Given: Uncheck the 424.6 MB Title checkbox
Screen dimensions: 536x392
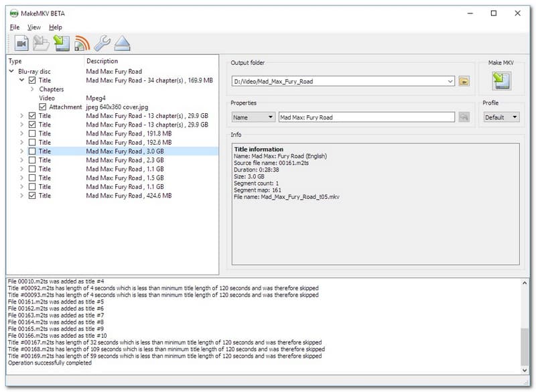Looking at the screenshot, I should (x=32, y=196).
